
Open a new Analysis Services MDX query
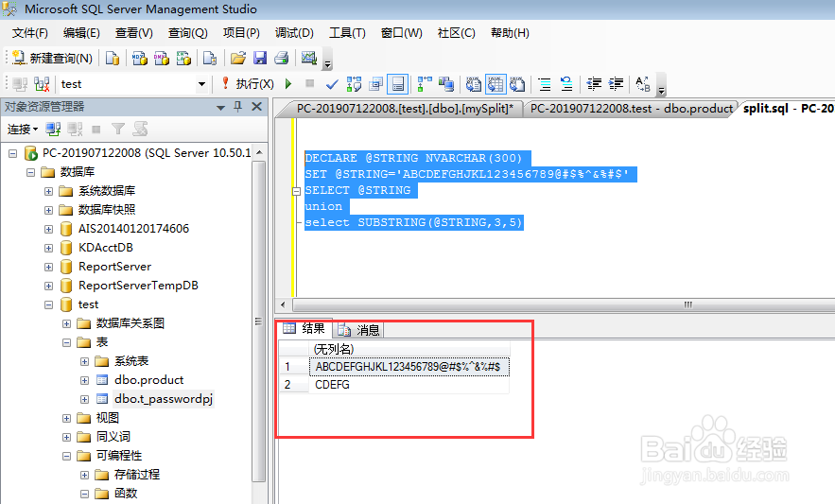(x=140, y=58)
